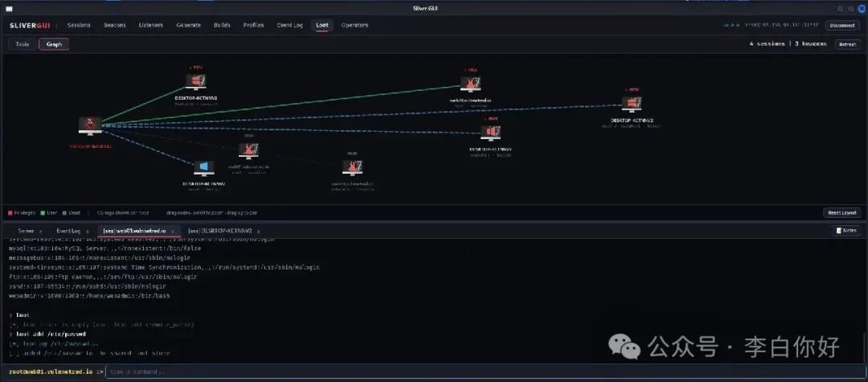Screen dimensions: 868x382
Task: Select the dead web01 node nearest the server
Action: click(x=248, y=150)
